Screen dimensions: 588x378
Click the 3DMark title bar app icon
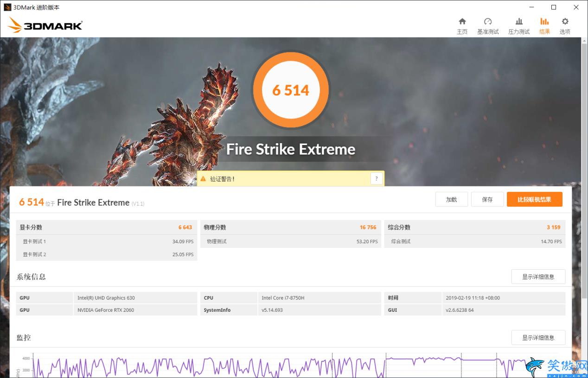tap(7, 7)
